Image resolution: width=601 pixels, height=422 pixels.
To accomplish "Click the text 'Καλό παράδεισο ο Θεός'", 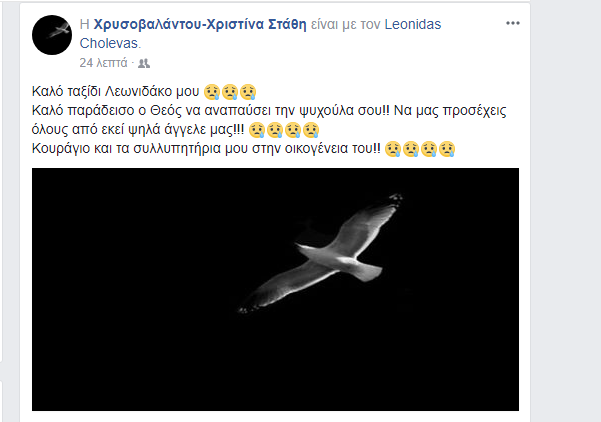I will pyautogui.click(x=106, y=111).
